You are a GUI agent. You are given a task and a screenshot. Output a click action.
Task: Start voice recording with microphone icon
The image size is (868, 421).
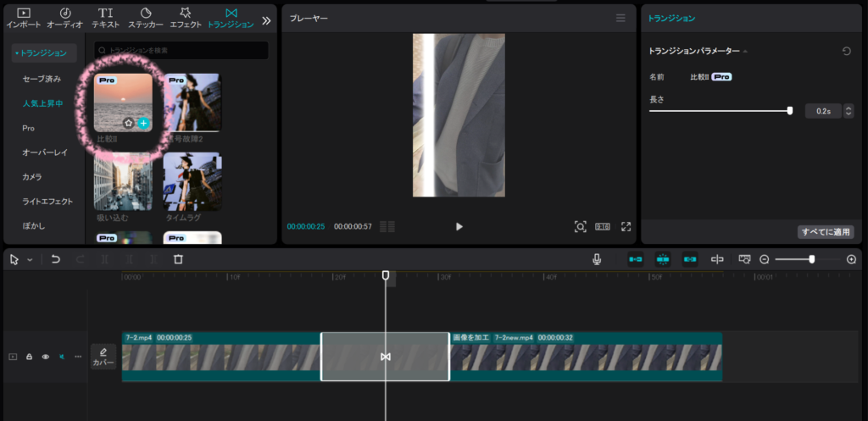point(597,259)
